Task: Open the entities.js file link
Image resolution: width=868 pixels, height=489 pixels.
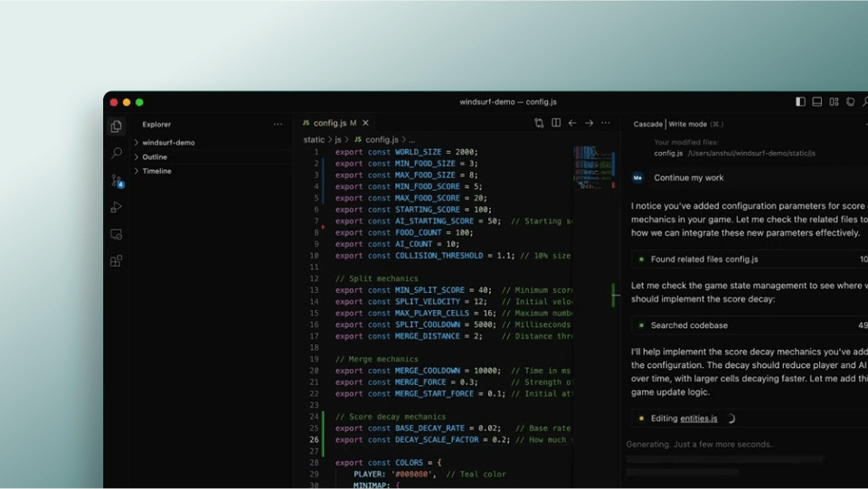Action: (x=699, y=418)
